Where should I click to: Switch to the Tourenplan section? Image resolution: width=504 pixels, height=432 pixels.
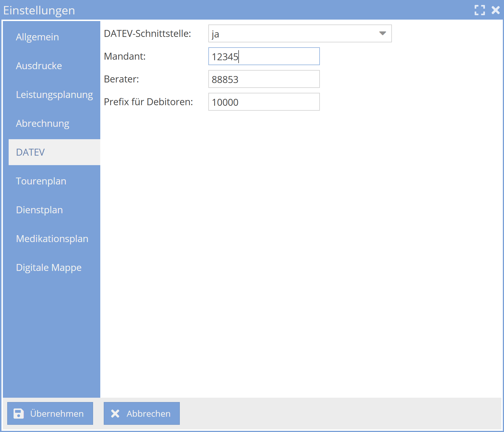tap(41, 181)
